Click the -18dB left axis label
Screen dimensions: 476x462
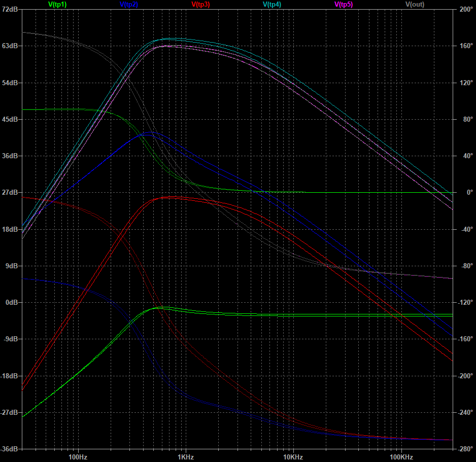10,376
